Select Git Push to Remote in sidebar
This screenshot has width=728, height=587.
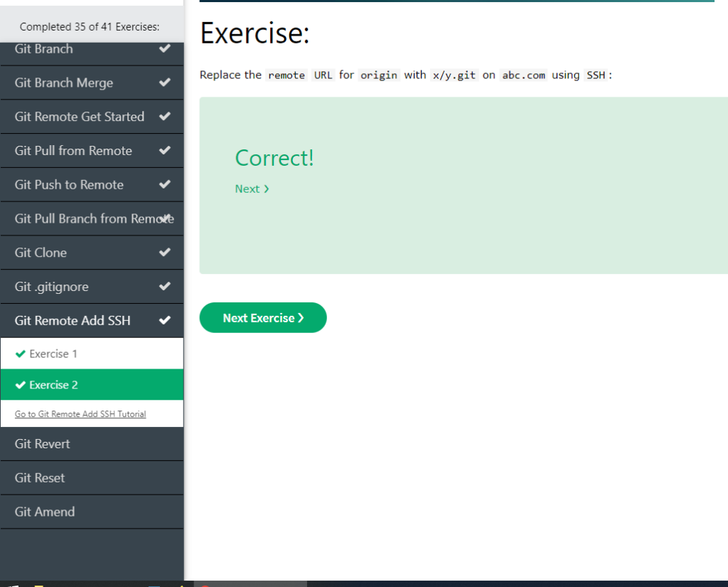[92, 184]
